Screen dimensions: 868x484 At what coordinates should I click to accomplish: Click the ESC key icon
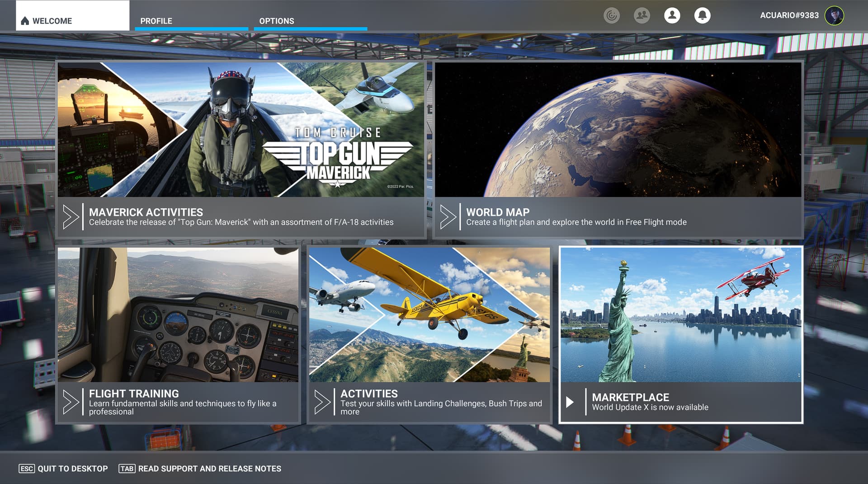pos(27,469)
